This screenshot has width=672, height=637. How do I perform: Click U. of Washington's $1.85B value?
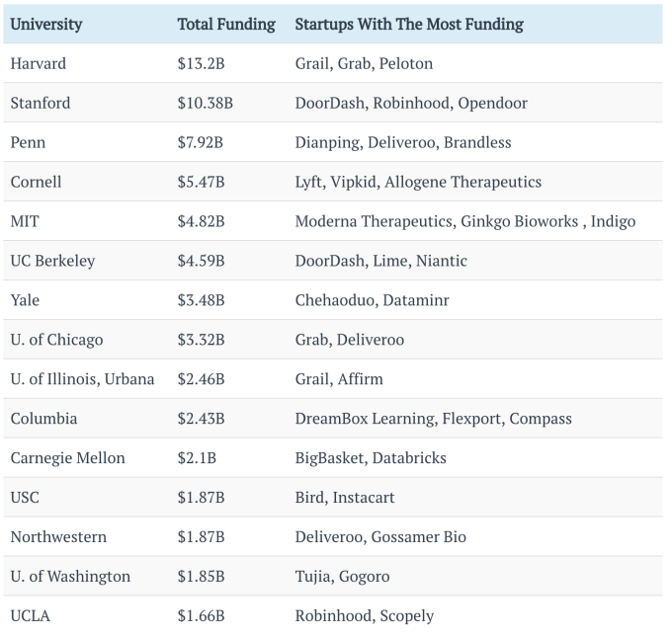click(201, 577)
